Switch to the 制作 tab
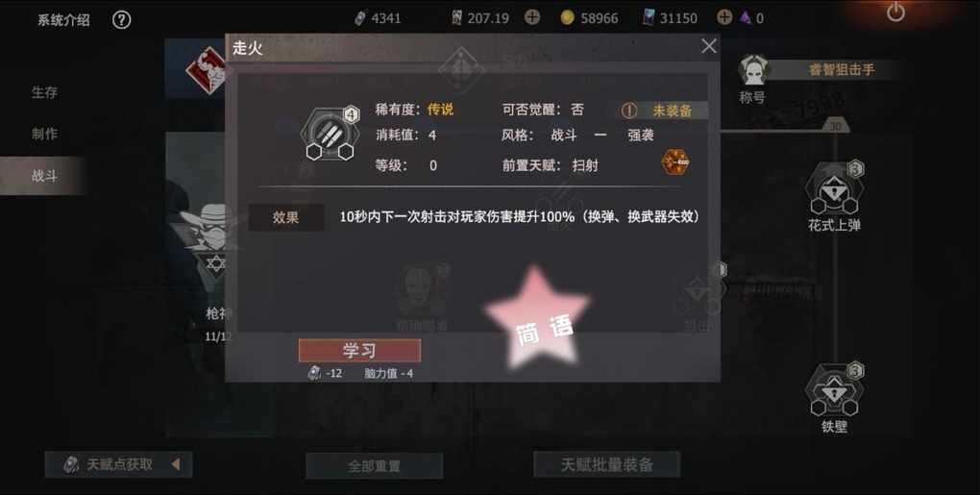This screenshot has width=980, height=495. 44,134
